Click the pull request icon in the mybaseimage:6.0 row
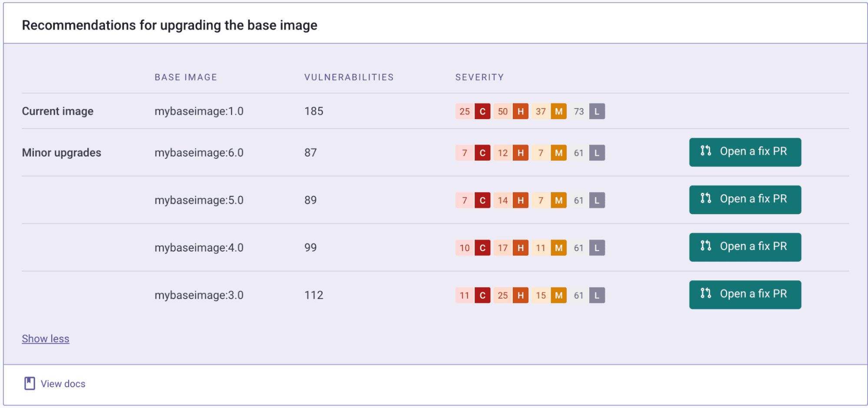Screen dimensions: 868x408 coord(706,151)
